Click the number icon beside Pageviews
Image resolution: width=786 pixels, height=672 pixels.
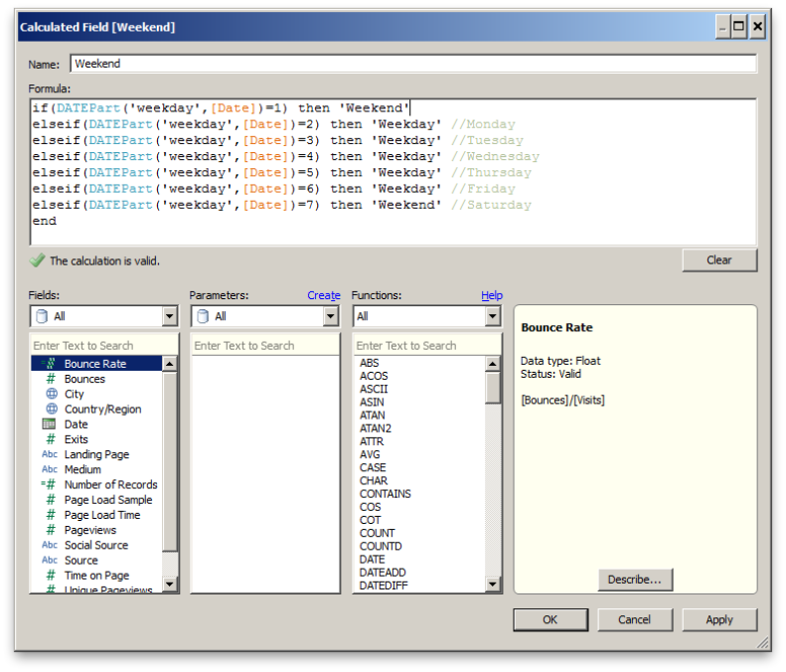[50, 530]
